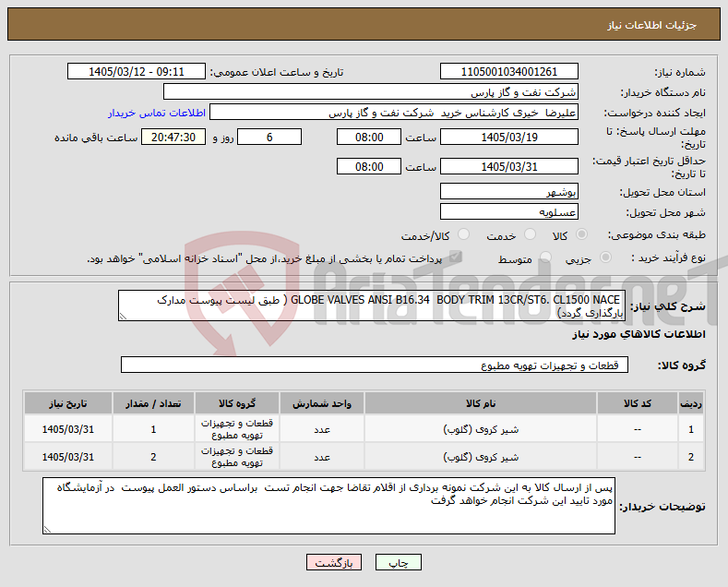Click the نام کالا column header

tap(481, 403)
